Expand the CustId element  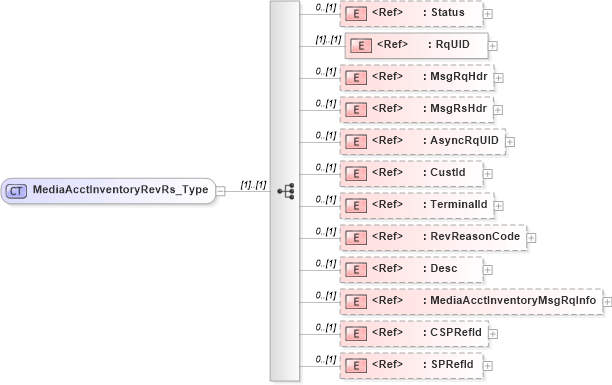(487, 174)
